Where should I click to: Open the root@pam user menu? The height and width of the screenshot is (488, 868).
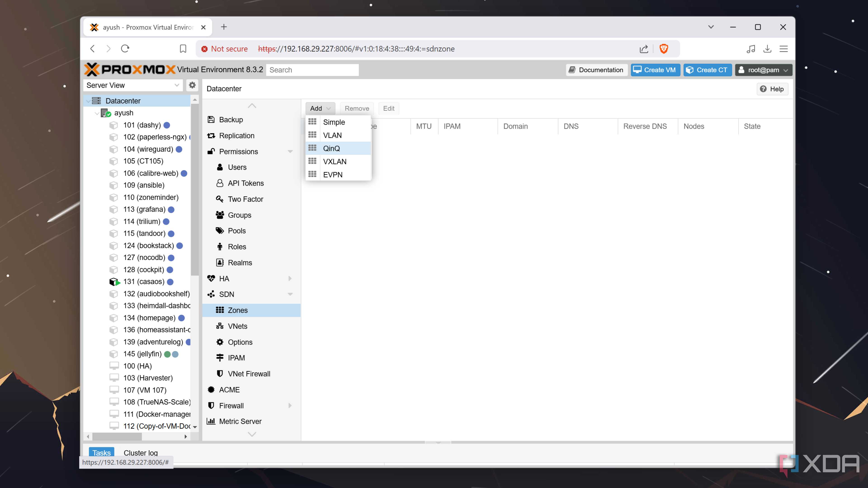pos(763,70)
